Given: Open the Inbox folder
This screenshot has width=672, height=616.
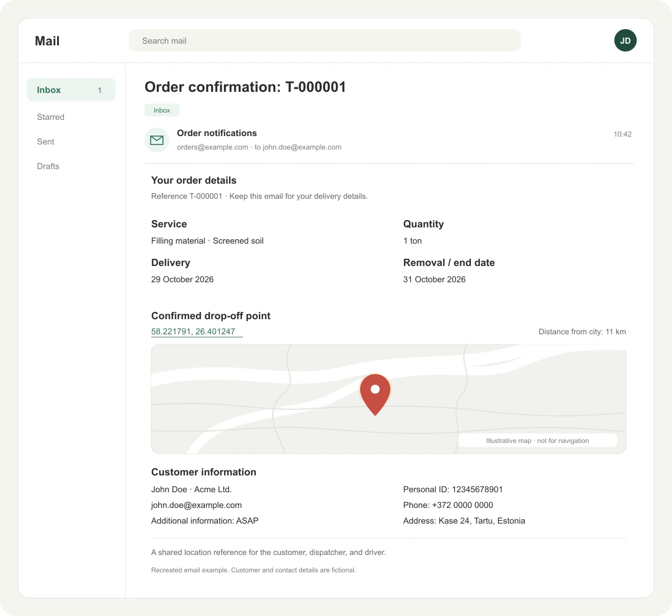Looking at the screenshot, I should pos(71,90).
